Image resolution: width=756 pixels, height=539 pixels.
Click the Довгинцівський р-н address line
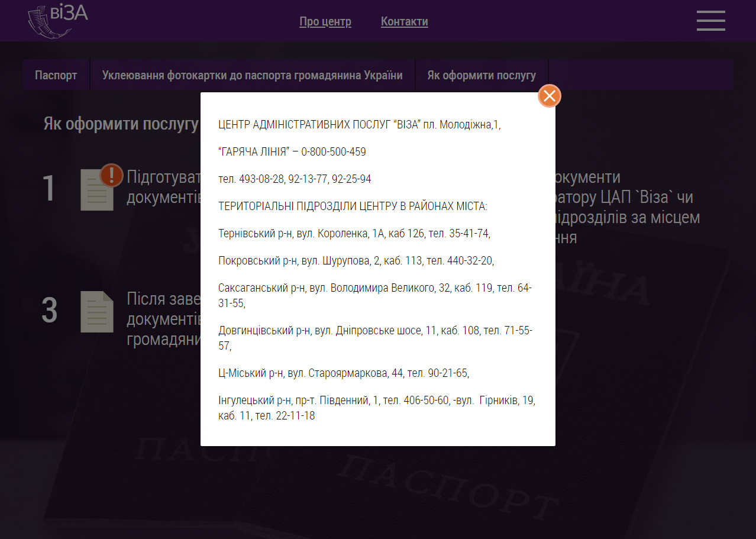coord(375,338)
